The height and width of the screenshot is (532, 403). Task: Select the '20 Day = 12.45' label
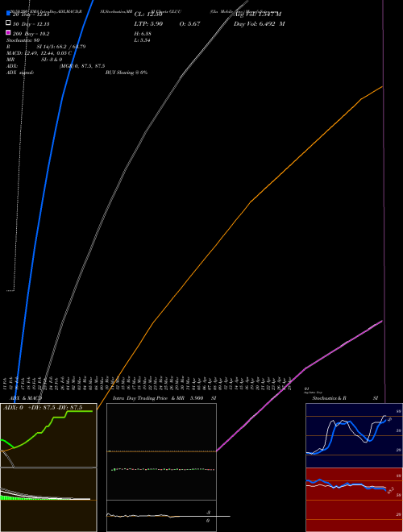31,15
